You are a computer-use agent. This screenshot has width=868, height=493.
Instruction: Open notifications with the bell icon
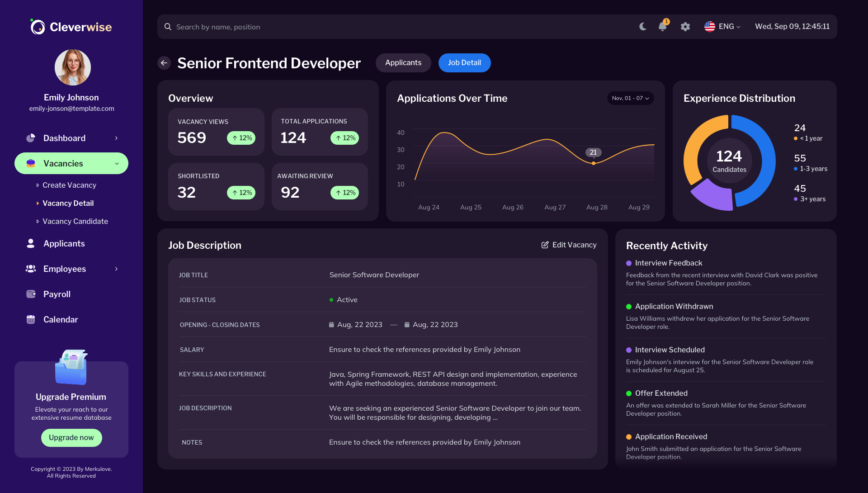pyautogui.click(x=662, y=27)
